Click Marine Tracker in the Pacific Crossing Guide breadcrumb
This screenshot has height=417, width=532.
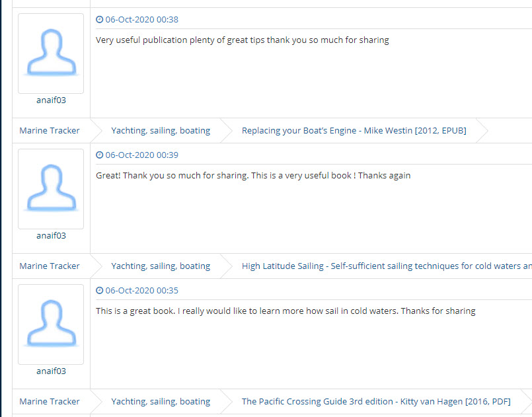point(50,402)
